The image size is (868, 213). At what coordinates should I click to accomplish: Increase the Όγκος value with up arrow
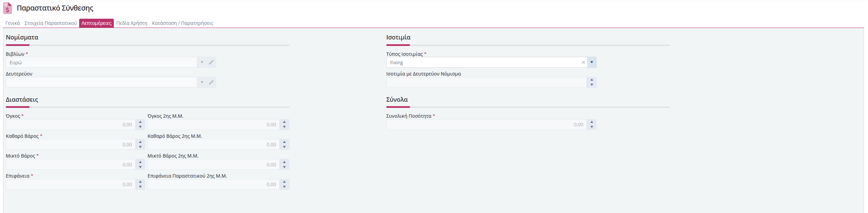pyautogui.click(x=140, y=122)
